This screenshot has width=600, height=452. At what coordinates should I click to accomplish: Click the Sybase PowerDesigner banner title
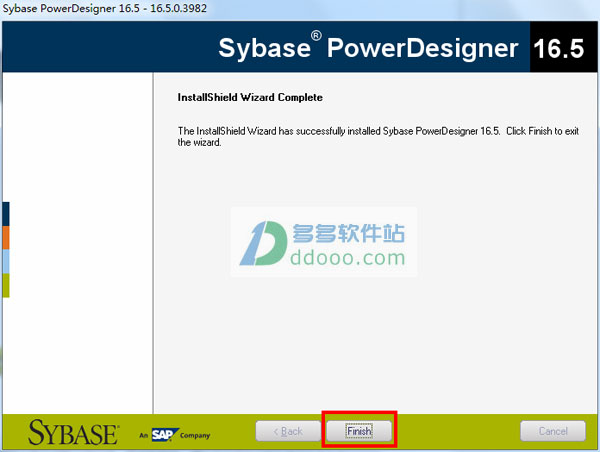(x=368, y=47)
